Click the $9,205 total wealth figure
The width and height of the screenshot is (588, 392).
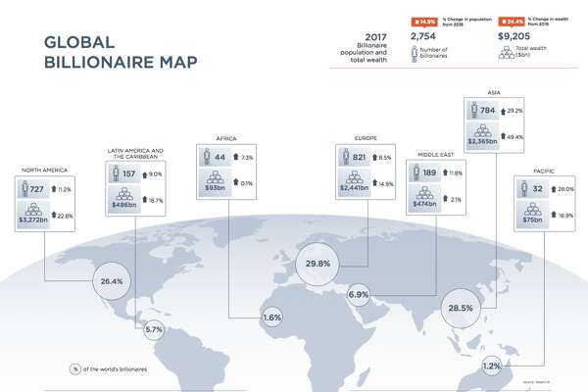pyautogui.click(x=514, y=36)
